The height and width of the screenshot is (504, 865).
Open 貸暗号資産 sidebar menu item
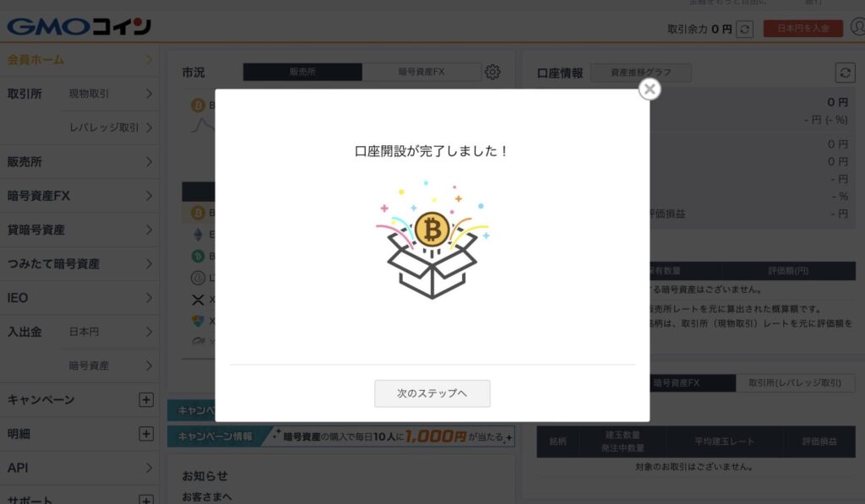(x=79, y=230)
